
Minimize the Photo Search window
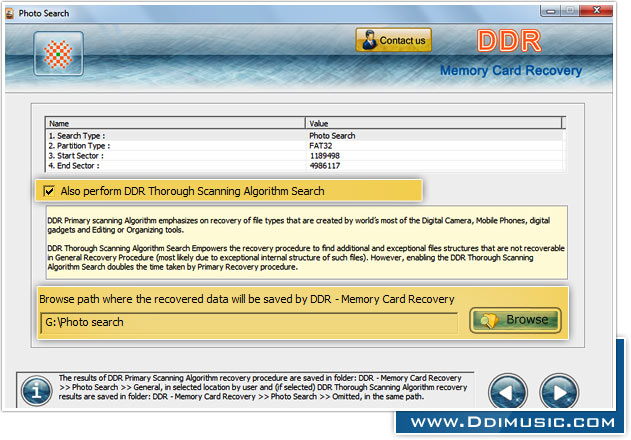[551, 11]
